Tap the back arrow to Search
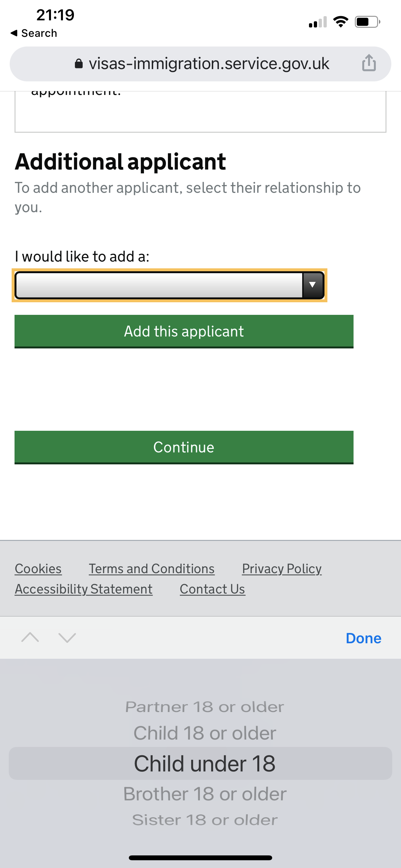 (14, 33)
